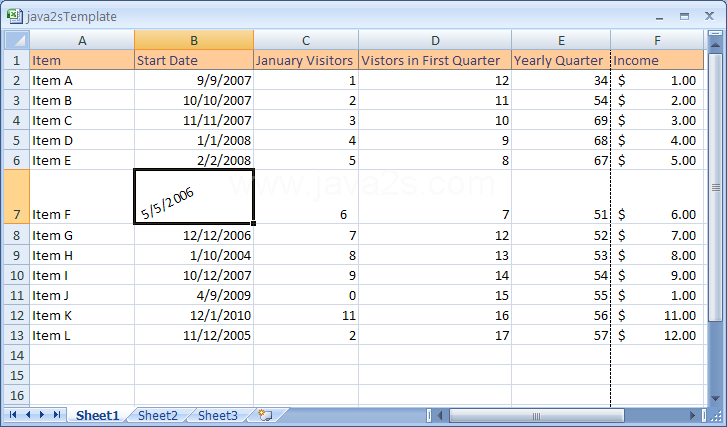Select column F header

657,40
